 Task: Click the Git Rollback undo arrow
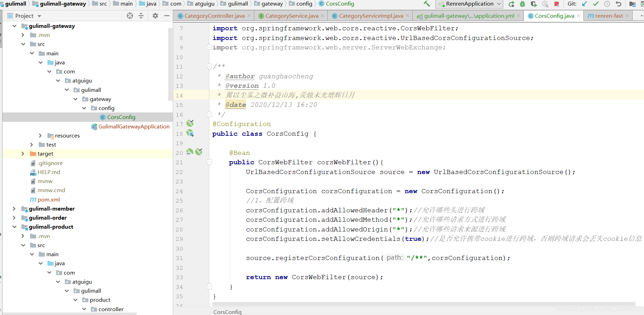click(x=618, y=4)
